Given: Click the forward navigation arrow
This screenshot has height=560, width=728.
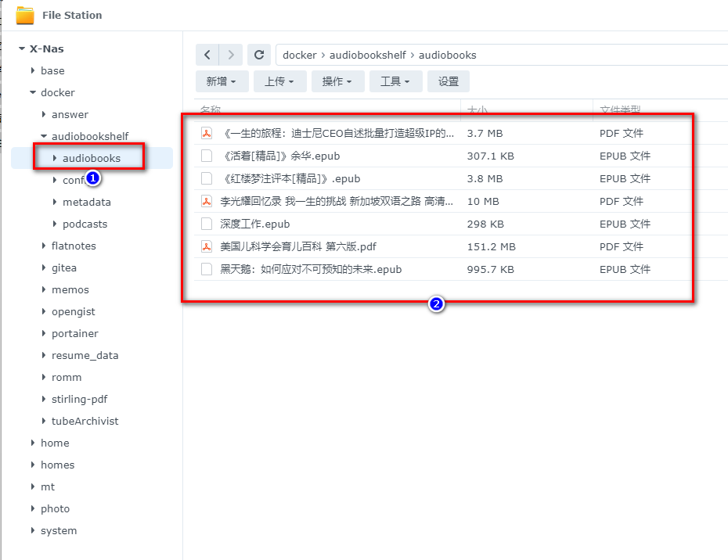Looking at the screenshot, I should click(x=230, y=55).
